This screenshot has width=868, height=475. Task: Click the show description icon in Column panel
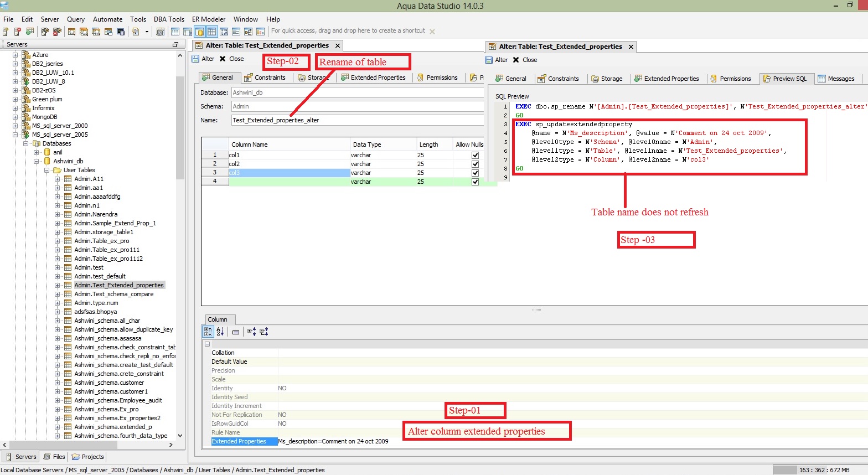tap(236, 332)
